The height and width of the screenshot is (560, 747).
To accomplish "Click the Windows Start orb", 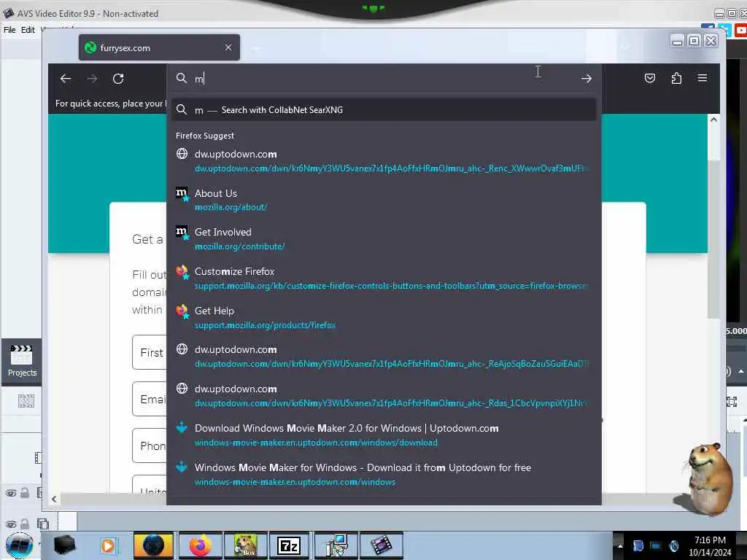I will click(19, 545).
